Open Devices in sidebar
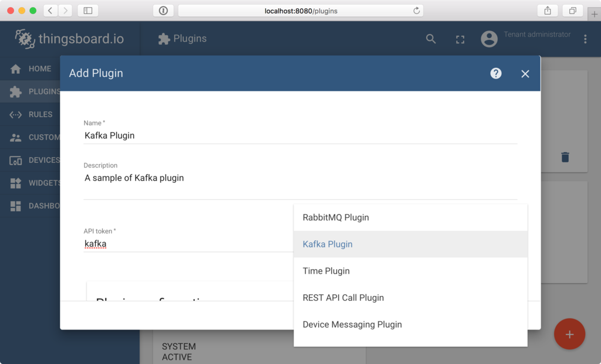The width and height of the screenshot is (601, 364). [30, 160]
